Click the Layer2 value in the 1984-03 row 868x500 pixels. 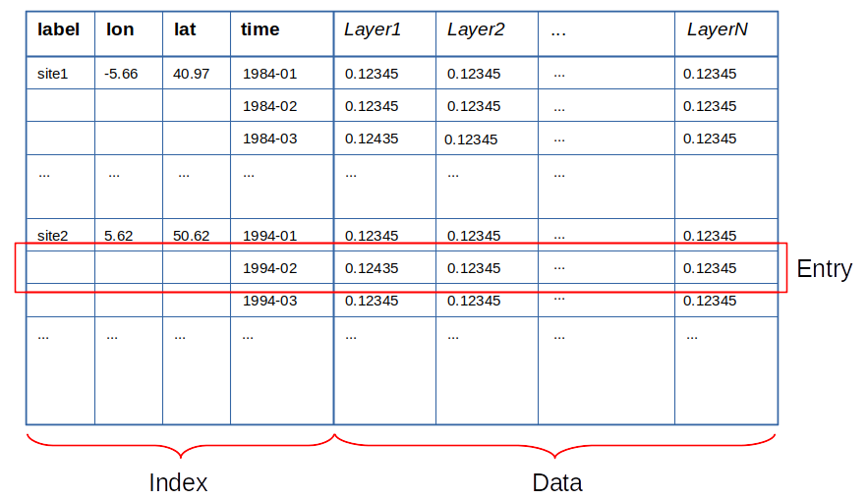[471, 139]
